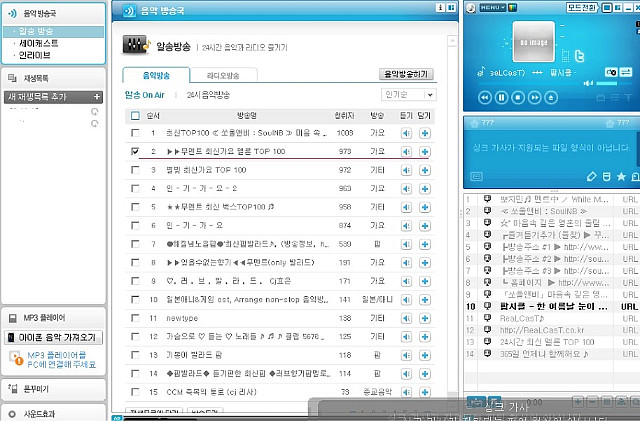
Task: Add row 4 인-기-가-요-2 plus icon
Action: tap(424, 189)
